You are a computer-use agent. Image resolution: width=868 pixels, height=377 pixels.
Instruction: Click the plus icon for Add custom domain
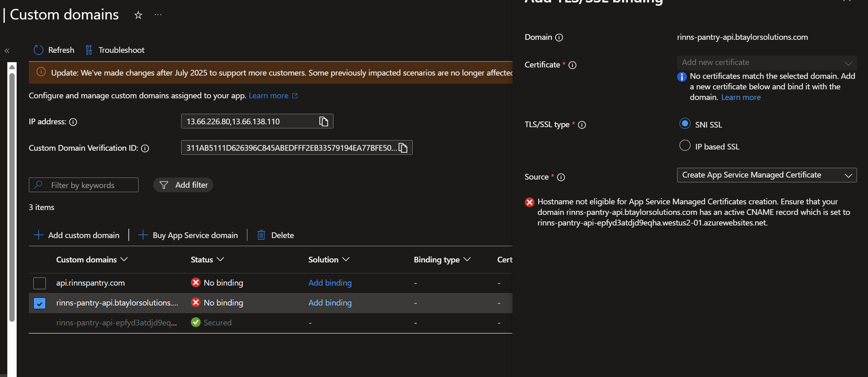tap(39, 235)
